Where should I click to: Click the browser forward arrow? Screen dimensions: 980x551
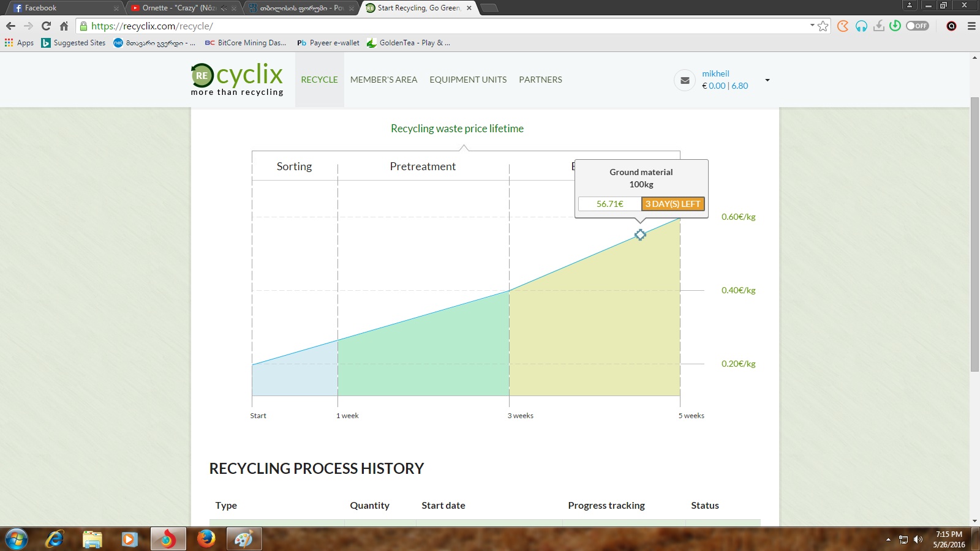coord(28,26)
